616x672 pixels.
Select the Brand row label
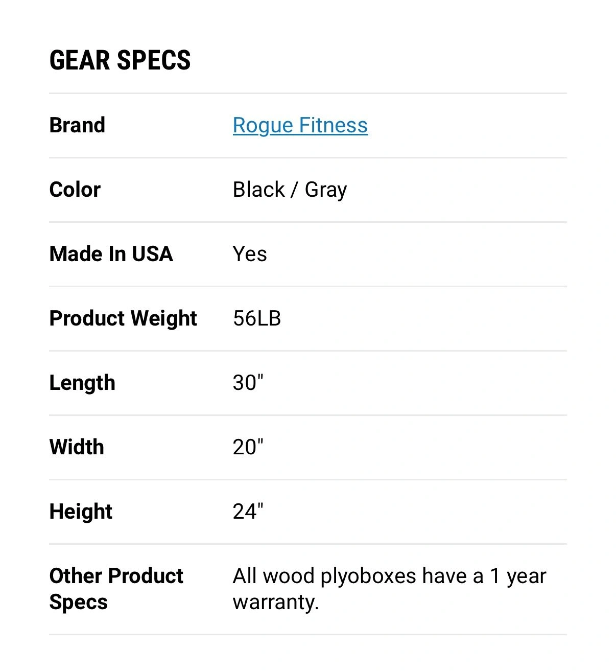point(77,125)
